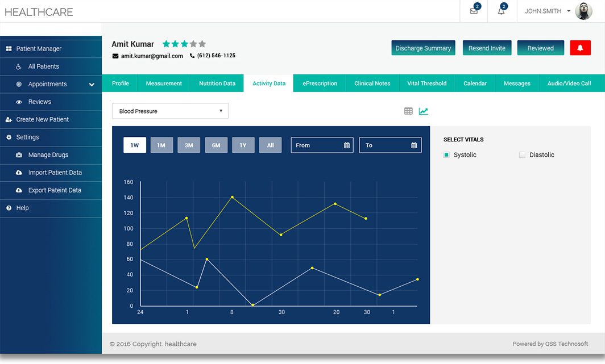Screen dimensions: 605x364
Task: Select the 1M time range
Action: (161, 145)
